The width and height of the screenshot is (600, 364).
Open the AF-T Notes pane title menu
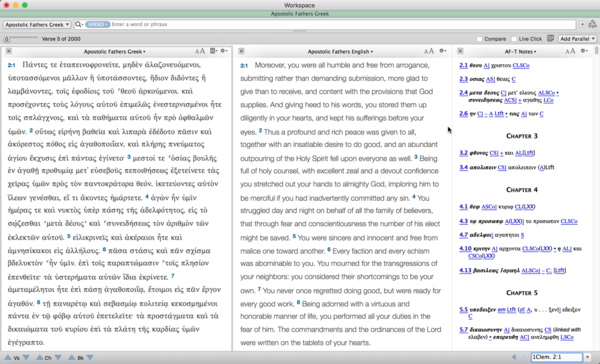click(520, 51)
